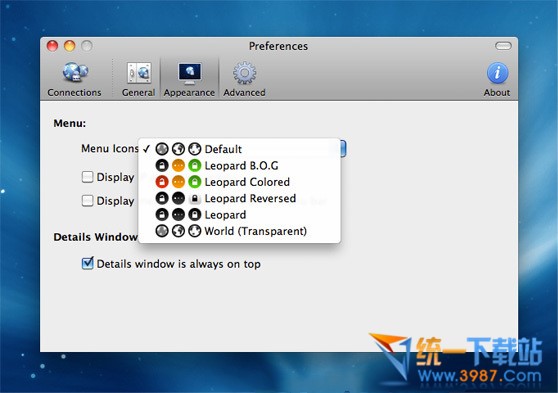
Task: Click green lock icon in Leopard B.O.G row
Action: 195,166
